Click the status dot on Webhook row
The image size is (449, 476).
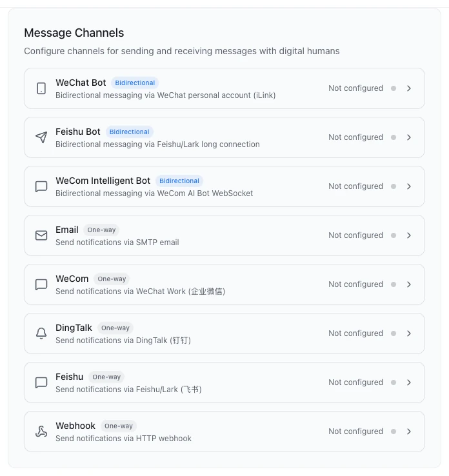394,431
